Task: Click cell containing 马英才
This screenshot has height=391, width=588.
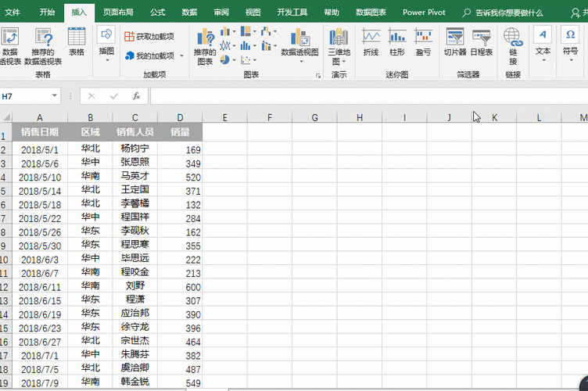Action: pyautogui.click(x=135, y=176)
